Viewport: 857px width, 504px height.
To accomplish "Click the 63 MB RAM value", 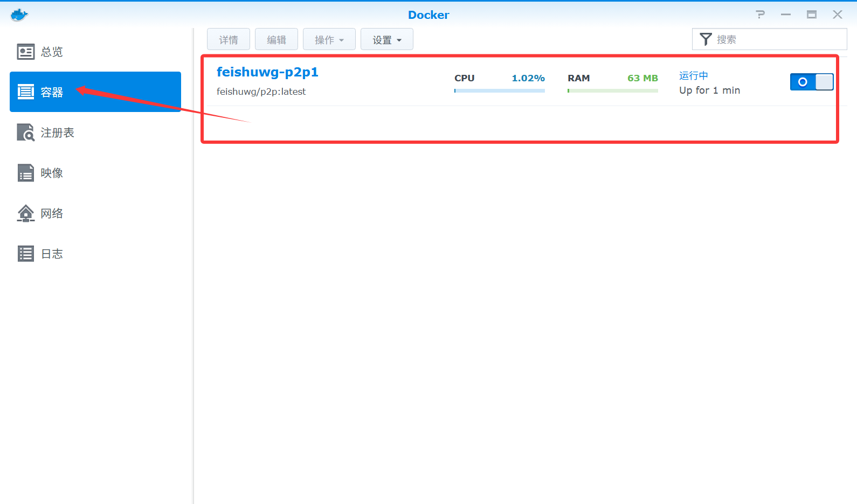I will pos(642,78).
